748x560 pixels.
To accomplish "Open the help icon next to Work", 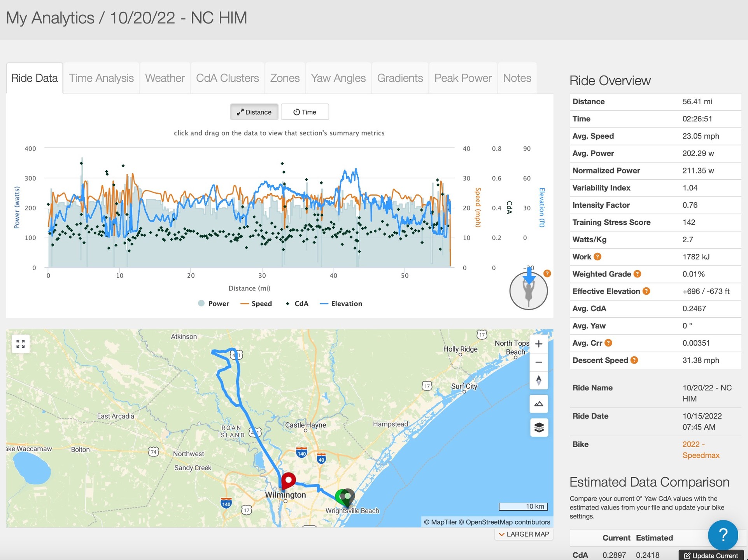I will pos(598,257).
